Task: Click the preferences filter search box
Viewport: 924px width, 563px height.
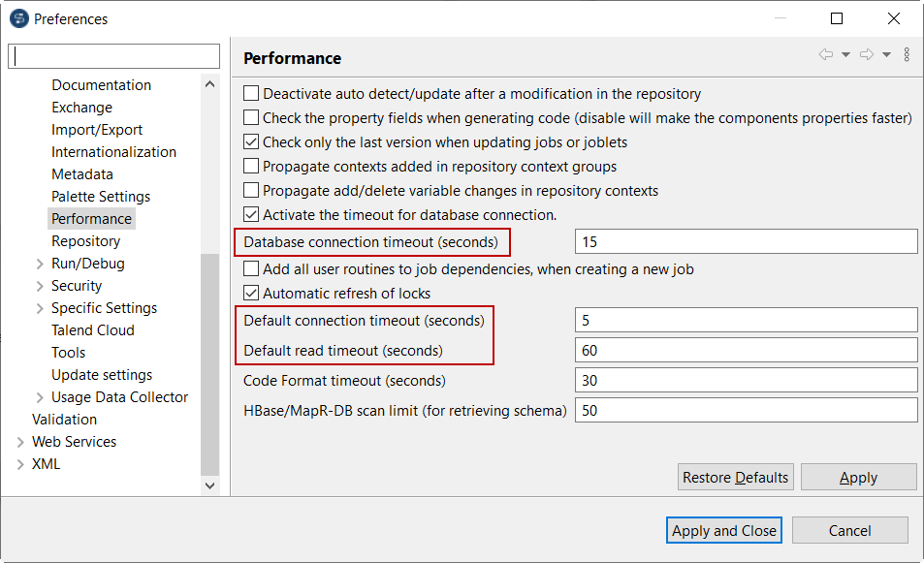Action: click(x=114, y=56)
